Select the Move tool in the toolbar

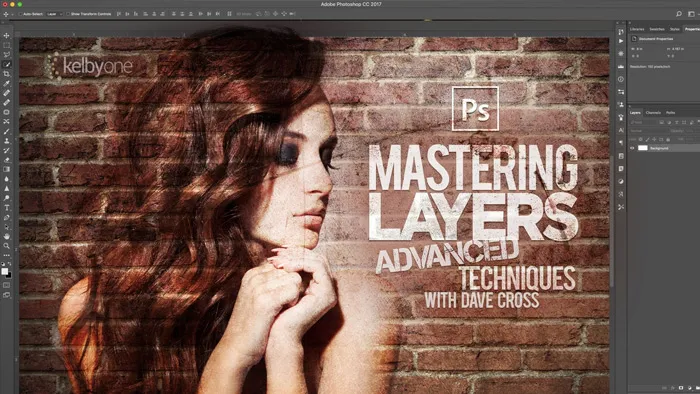pos(6,35)
